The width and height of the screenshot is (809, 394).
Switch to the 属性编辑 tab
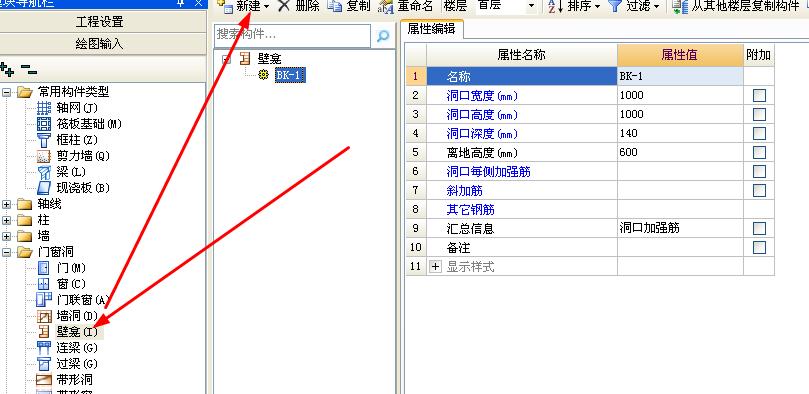tap(431, 29)
